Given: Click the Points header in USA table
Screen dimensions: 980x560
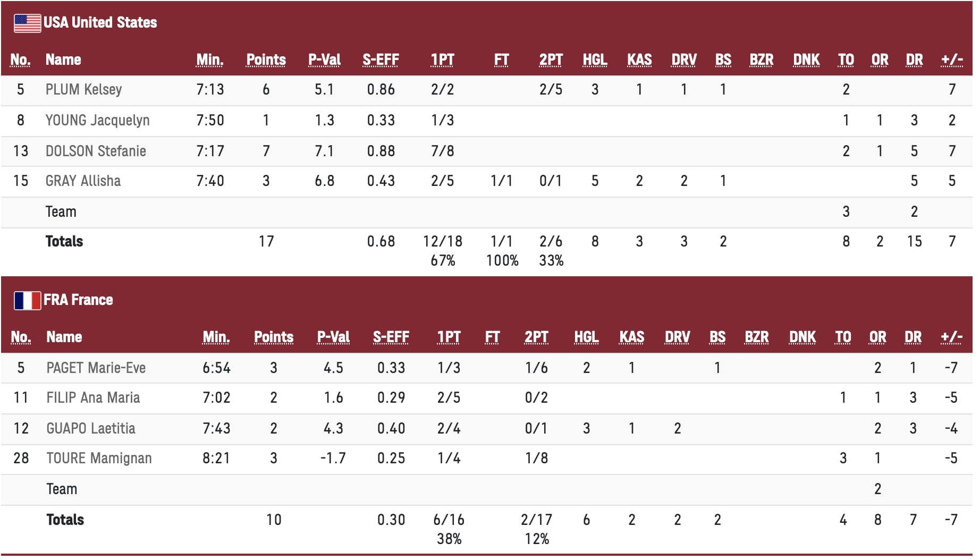Looking at the screenshot, I should pos(266,60).
